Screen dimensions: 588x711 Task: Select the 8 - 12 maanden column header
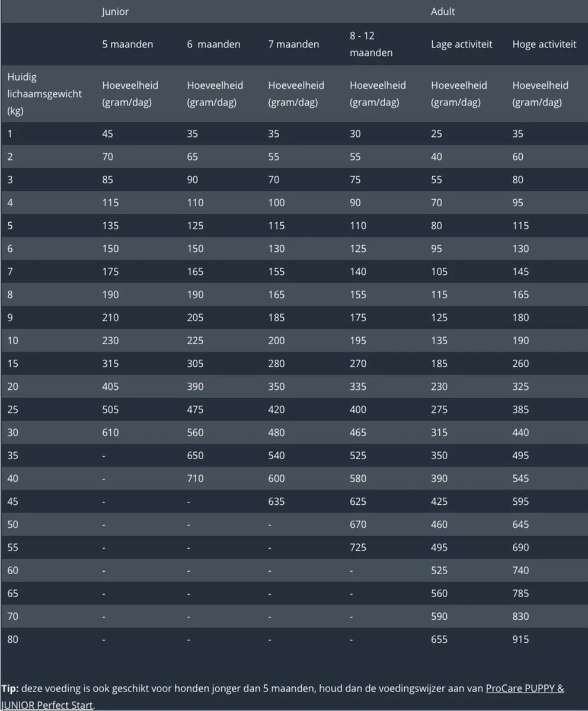point(371,44)
